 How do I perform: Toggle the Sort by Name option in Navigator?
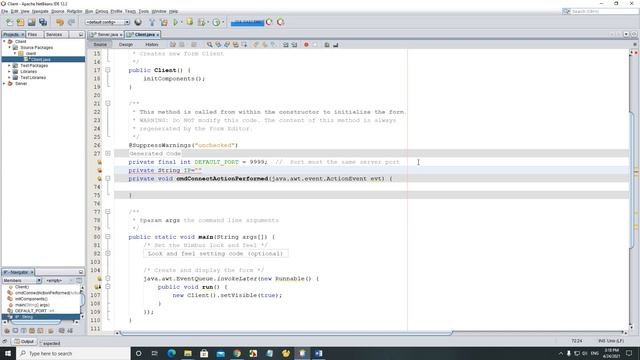pyautogui.click(x=62, y=331)
